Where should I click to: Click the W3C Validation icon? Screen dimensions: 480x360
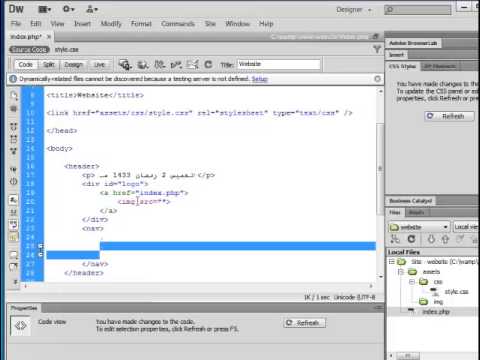tap(176, 64)
